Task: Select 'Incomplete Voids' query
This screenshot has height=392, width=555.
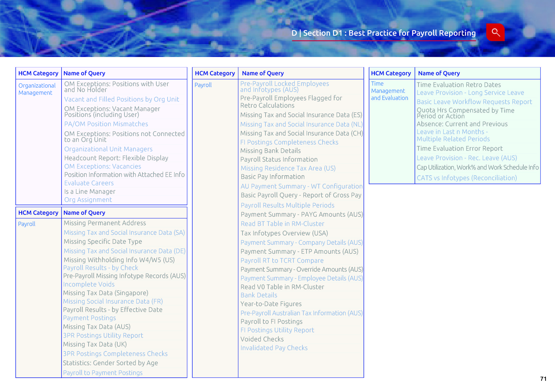Action: click(x=89, y=284)
